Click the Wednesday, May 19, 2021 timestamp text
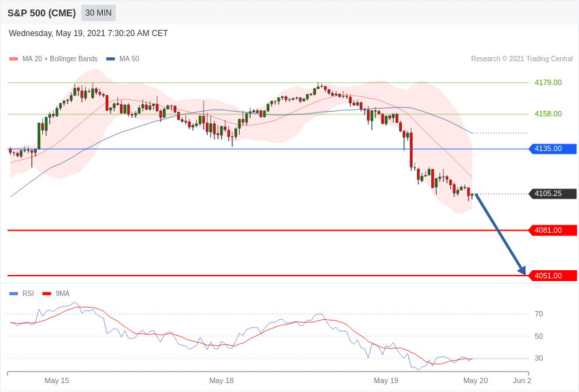Viewport: 579px width, 392px height. pos(89,33)
